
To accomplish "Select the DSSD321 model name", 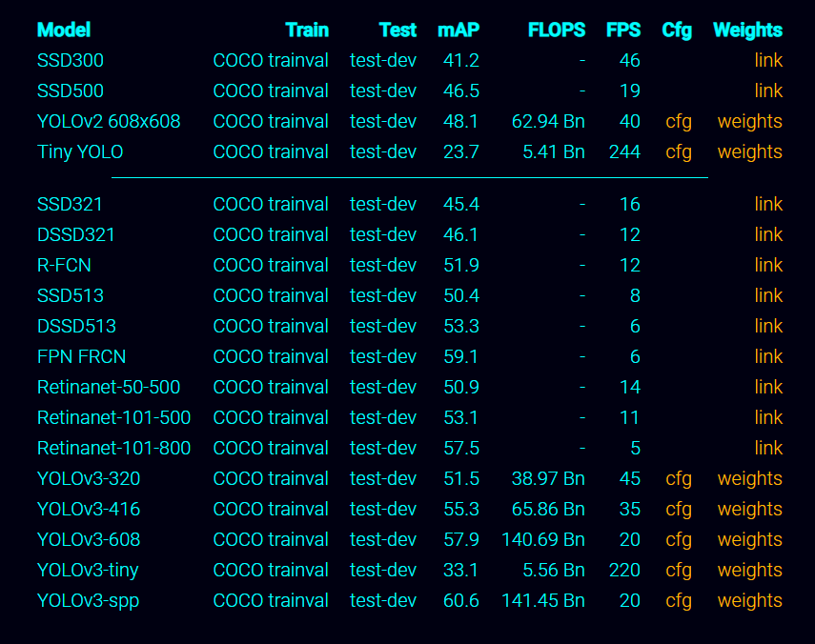I will click(76, 234).
